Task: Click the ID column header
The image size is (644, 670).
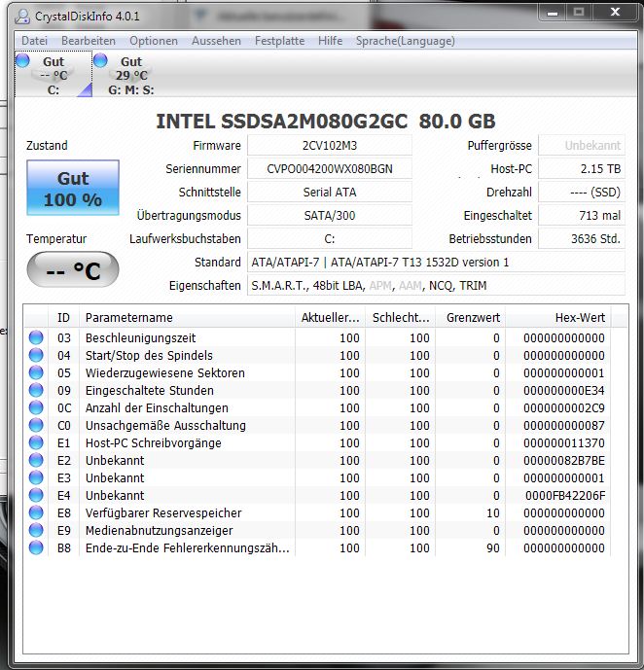Action: tap(63, 317)
